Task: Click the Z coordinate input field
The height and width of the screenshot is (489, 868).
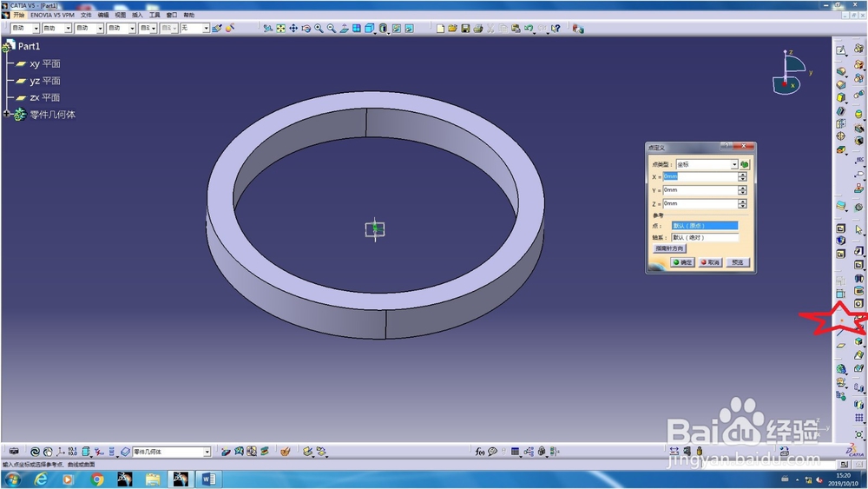Action: 700,204
